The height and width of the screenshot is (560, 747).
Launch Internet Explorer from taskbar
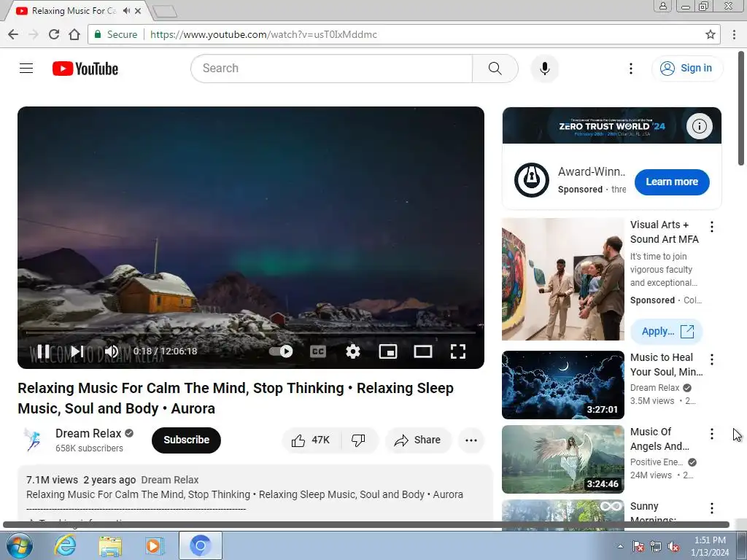pyautogui.click(x=65, y=545)
